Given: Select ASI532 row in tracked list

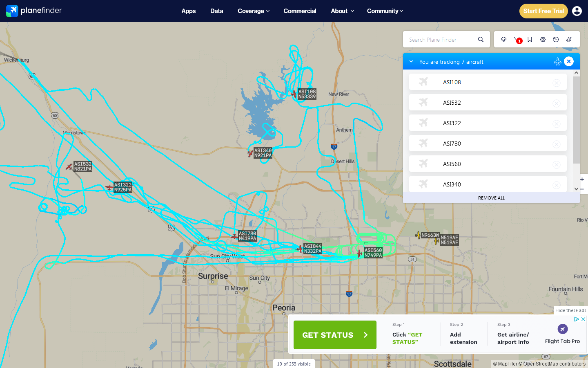Looking at the screenshot, I should pos(488,102).
